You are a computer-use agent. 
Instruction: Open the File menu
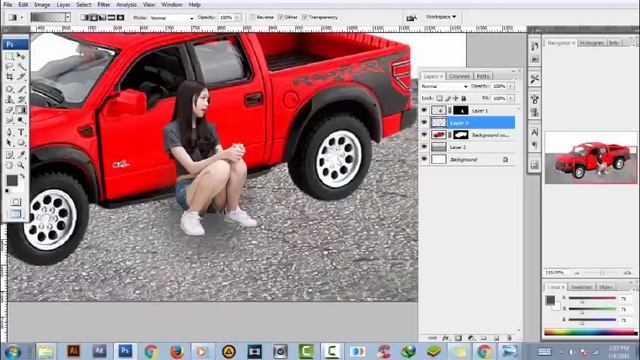click(8, 5)
